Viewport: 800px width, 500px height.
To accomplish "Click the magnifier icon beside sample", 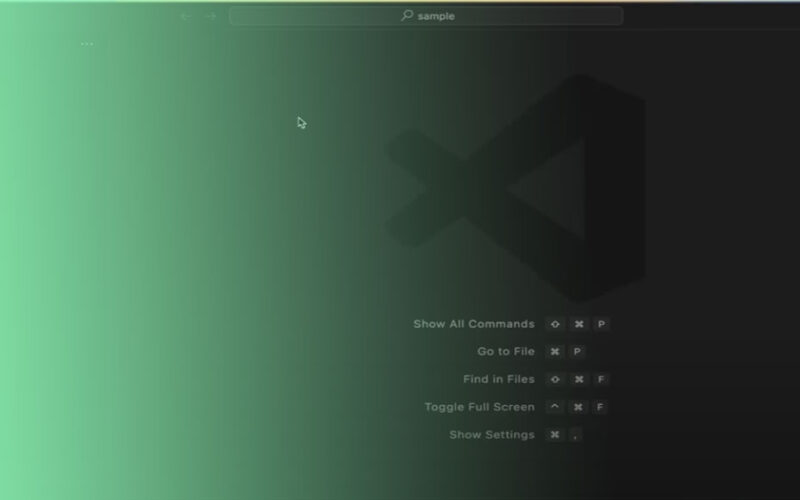I will pos(407,16).
